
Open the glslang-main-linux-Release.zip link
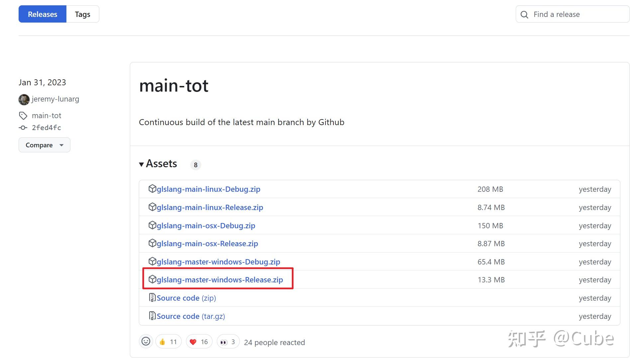pyautogui.click(x=210, y=207)
